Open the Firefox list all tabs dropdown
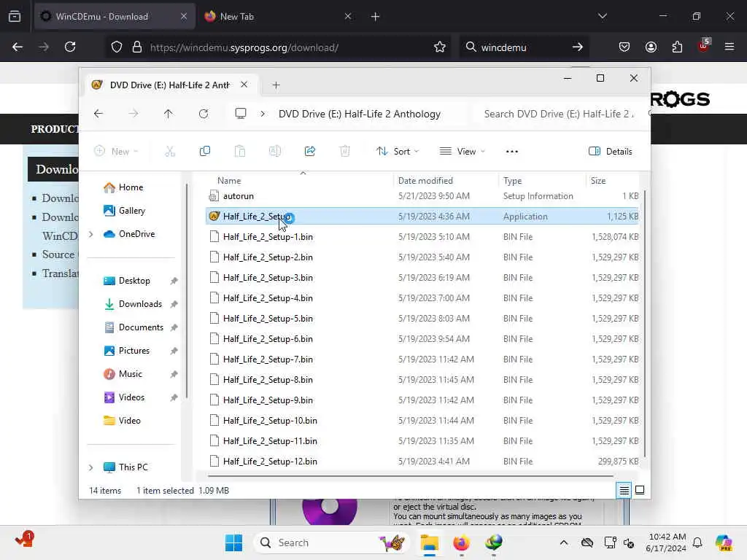 point(602,16)
